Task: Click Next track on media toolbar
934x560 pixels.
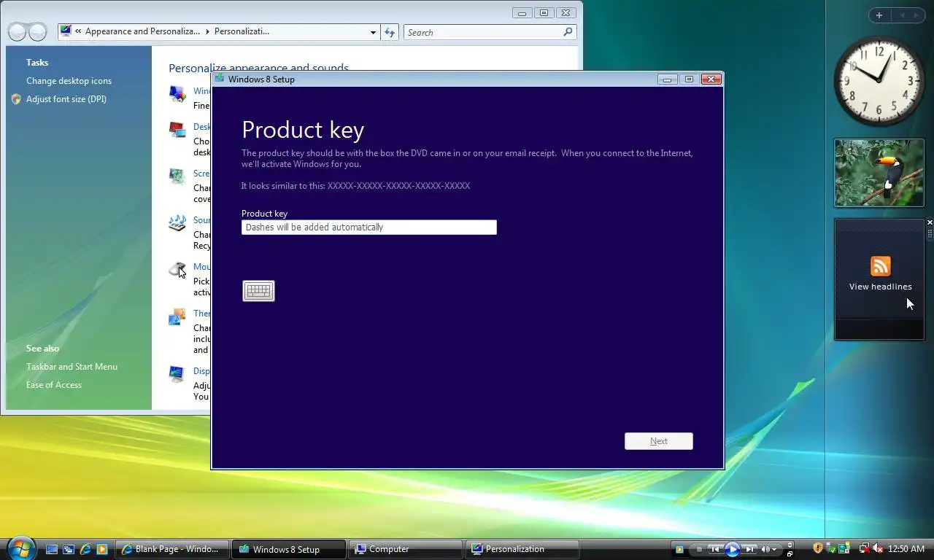Action: (749, 549)
